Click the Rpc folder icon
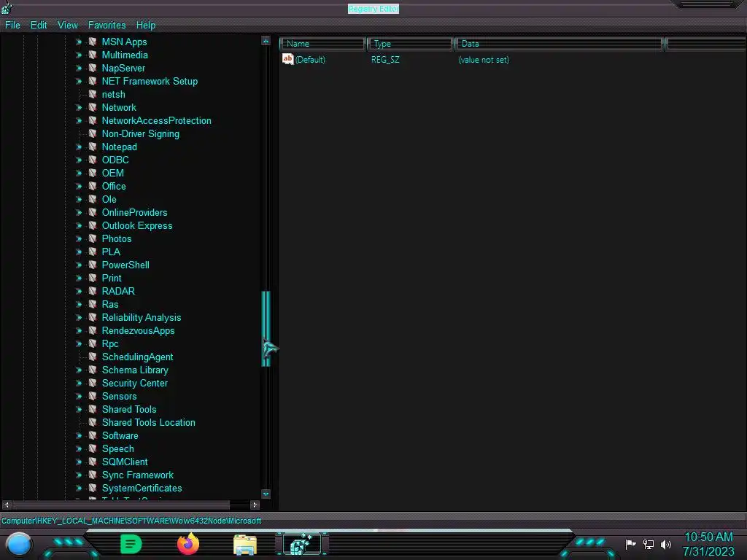 (93, 344)
